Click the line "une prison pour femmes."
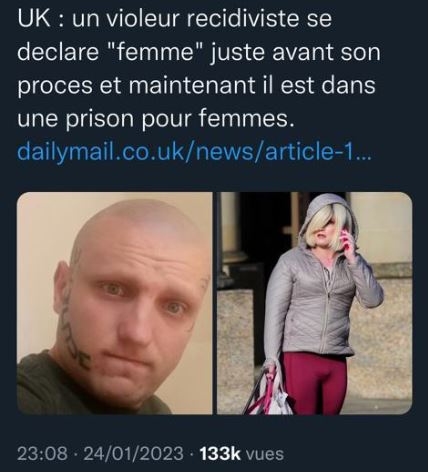Viewport: 428px width, 472px height. tap(156, 119)
